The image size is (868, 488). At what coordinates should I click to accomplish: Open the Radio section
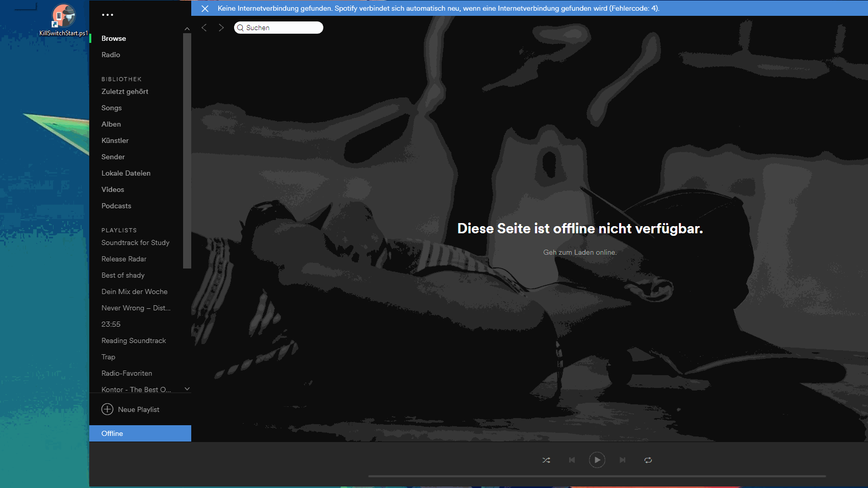[x=111, y=55]
